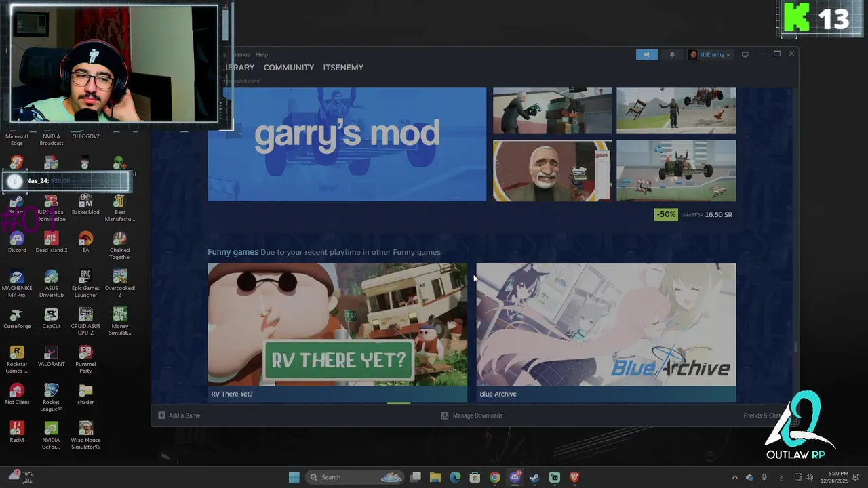868x488 pixels.
Task: Open the LIBRARY tab in Steam
Action: 239,68
